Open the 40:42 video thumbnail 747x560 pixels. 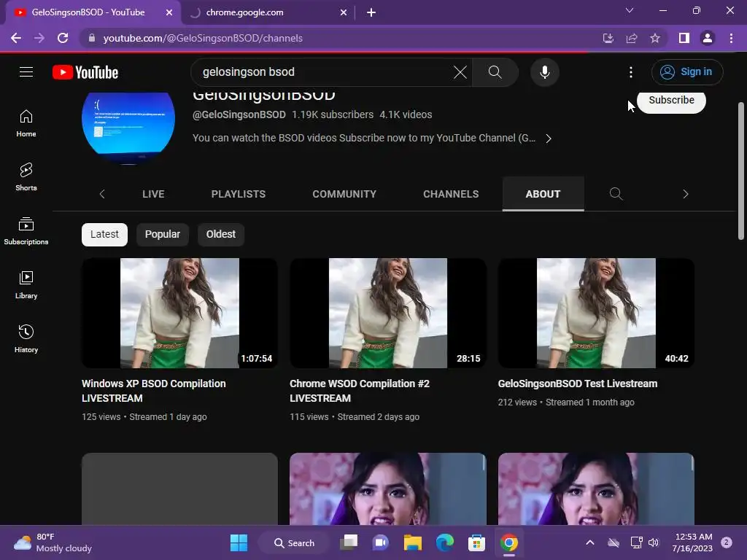pos(596,313)
